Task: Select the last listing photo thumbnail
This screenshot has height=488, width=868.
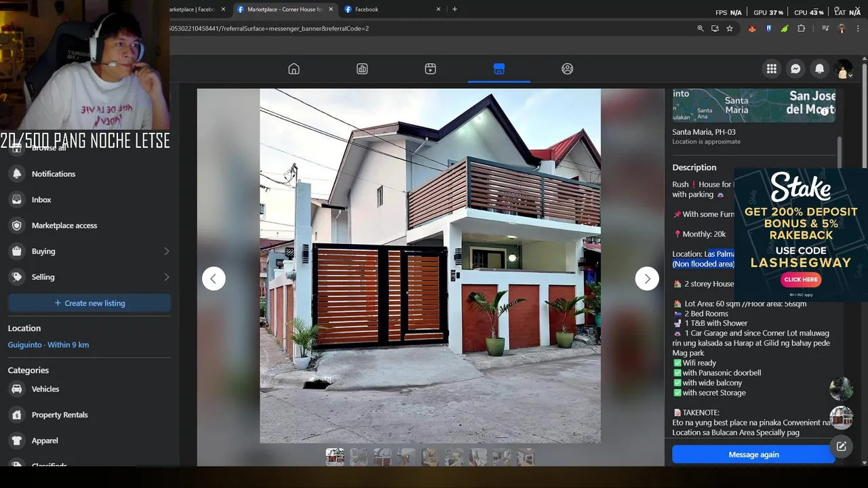Action: pyautogui.click(x=526, y=457)
